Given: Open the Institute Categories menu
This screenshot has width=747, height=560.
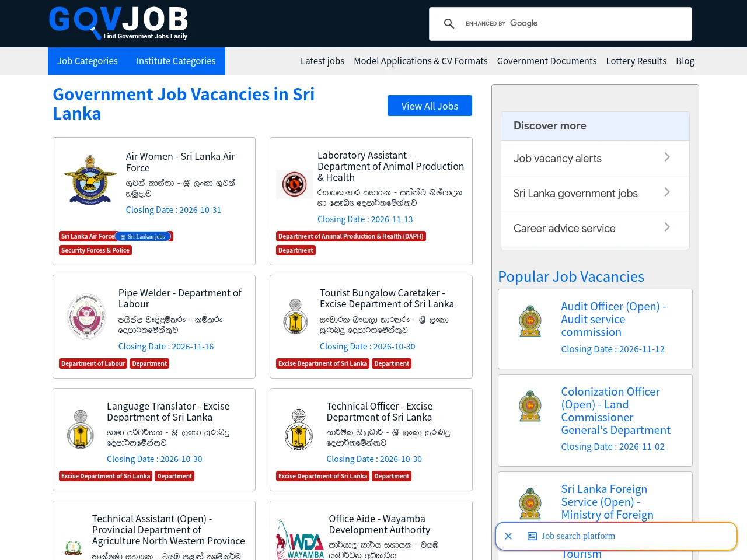Looking at the screenshot, I should point(176,61).
